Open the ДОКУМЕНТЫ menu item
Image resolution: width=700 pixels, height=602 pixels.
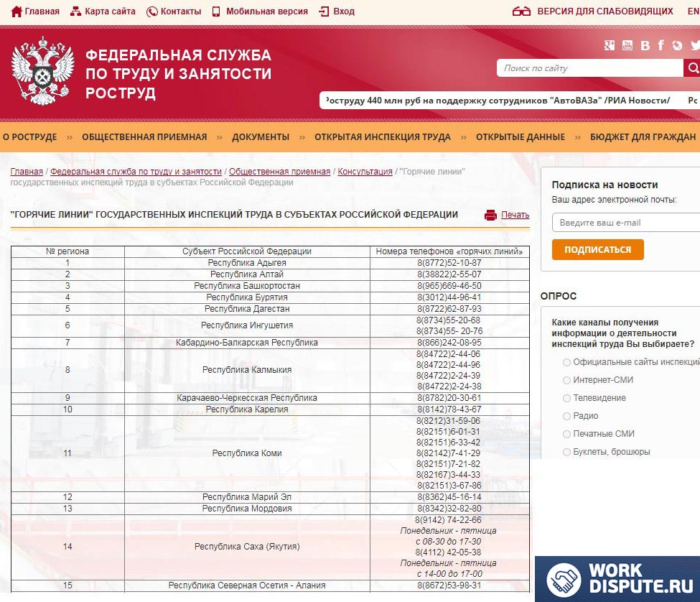pos(261,137)
